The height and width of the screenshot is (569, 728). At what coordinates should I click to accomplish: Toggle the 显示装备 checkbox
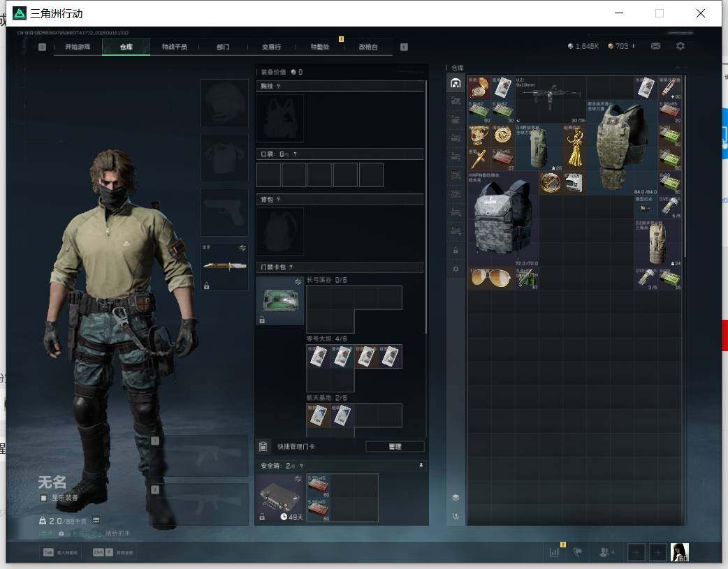tap(43, 498)
